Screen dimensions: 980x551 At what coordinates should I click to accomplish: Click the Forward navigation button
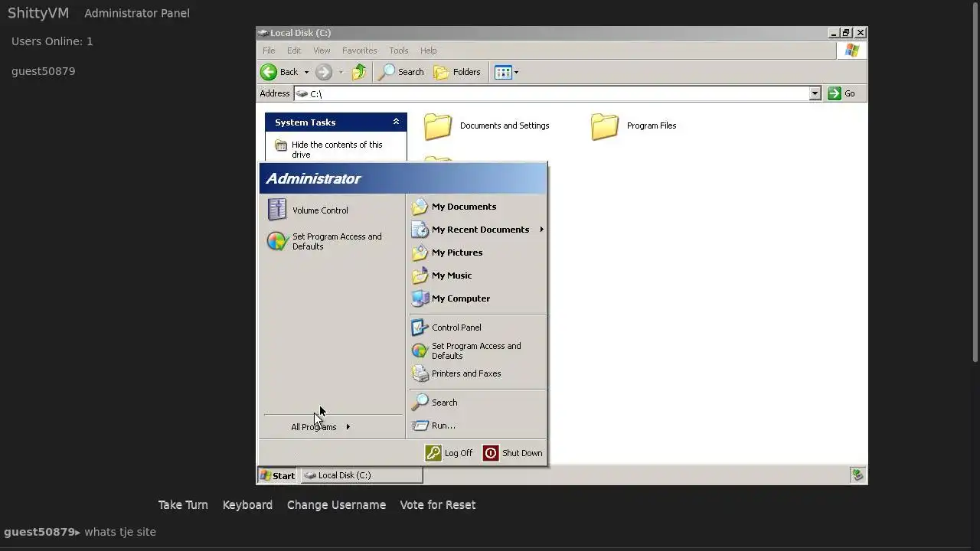point(324,72)
